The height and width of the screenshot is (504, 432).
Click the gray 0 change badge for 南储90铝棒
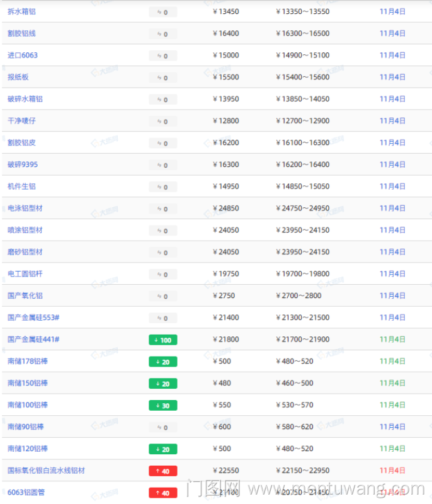(x=162, y=427)
